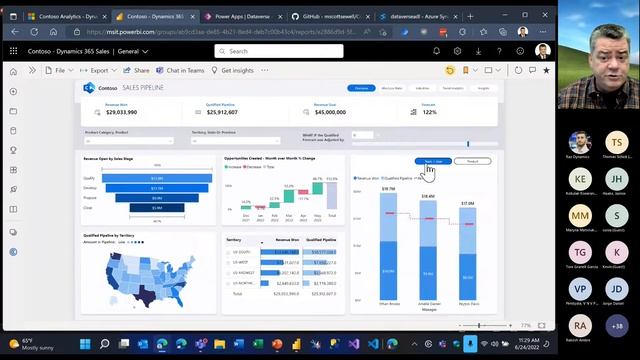Open Data hub cylinder icon in sidebar
This screenshot has height=360, width=640.
click(x=13, y=131)
